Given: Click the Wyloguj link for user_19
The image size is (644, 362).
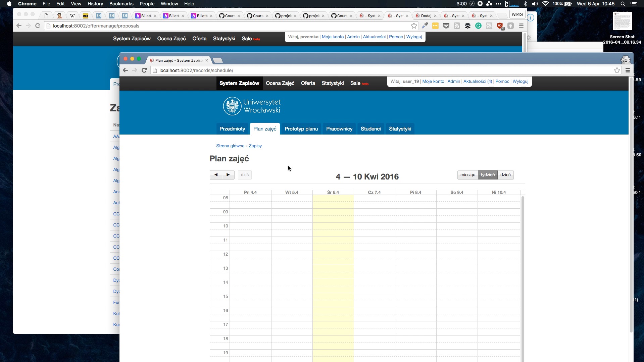Looking at the screenshot, I should (520, 82).
